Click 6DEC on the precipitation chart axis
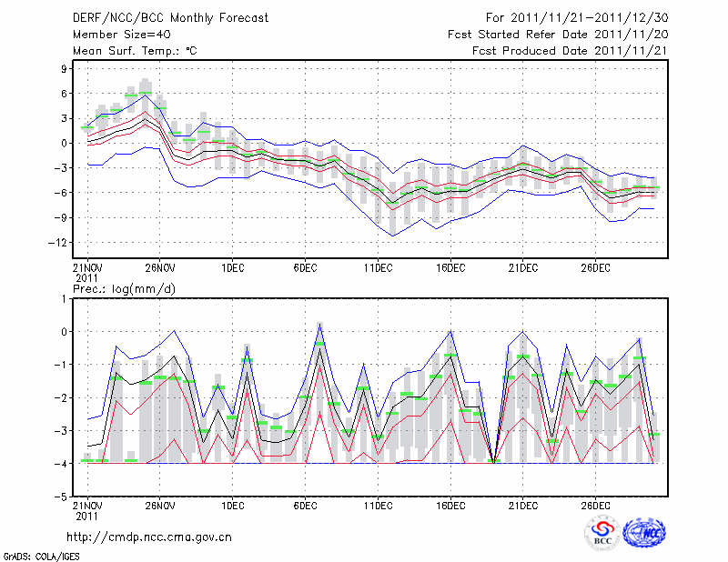The height and width of the screenshot is (562, 728). [x=305, y=506]
